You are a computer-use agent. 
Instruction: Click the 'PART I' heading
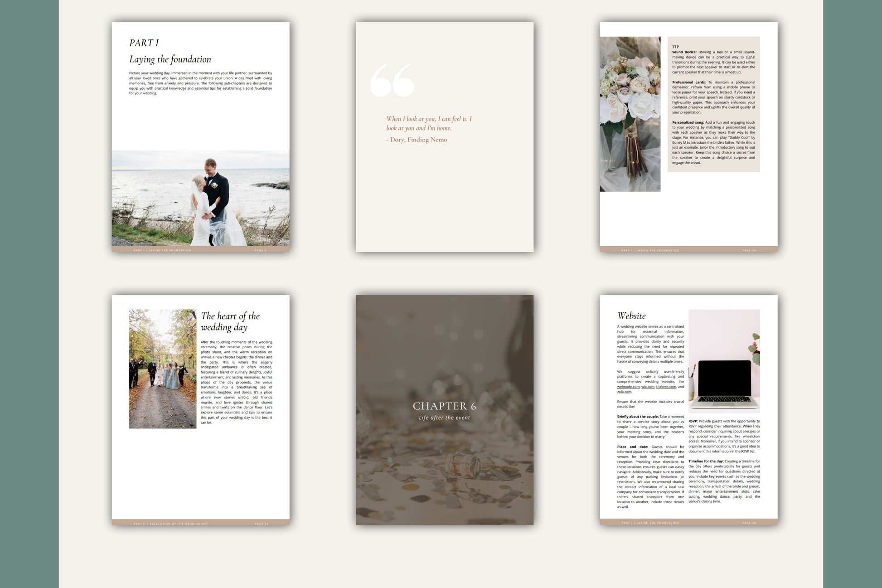pyautogui.click(x=144, y=43)
